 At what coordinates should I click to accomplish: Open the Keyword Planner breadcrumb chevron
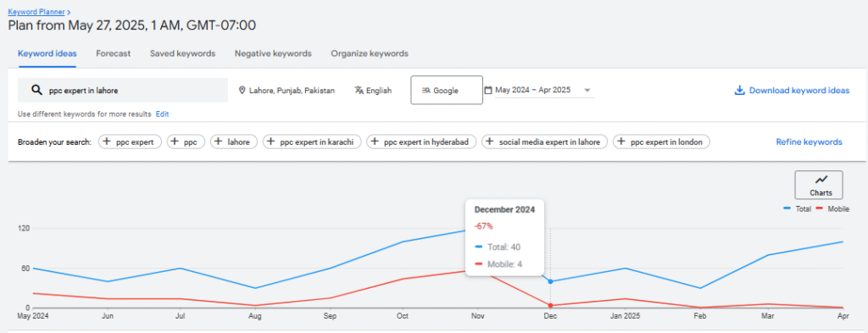68,11
